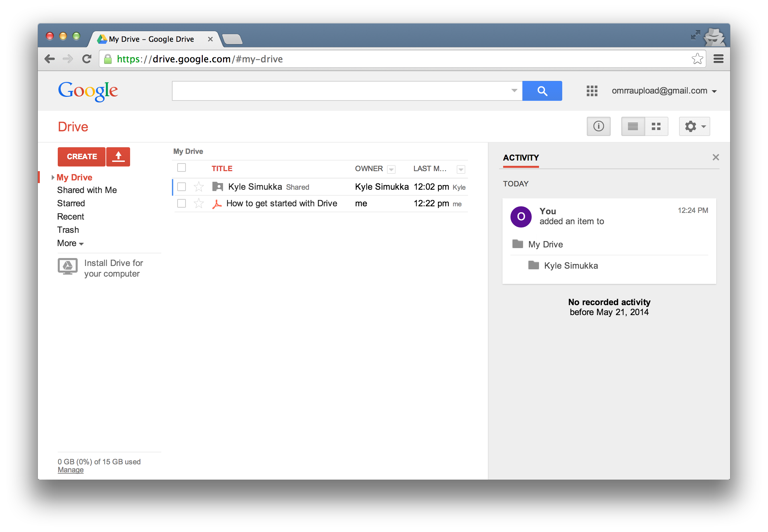Open Shared with Me
Viewport: 768px width, 532px height.
click(87, 190)
